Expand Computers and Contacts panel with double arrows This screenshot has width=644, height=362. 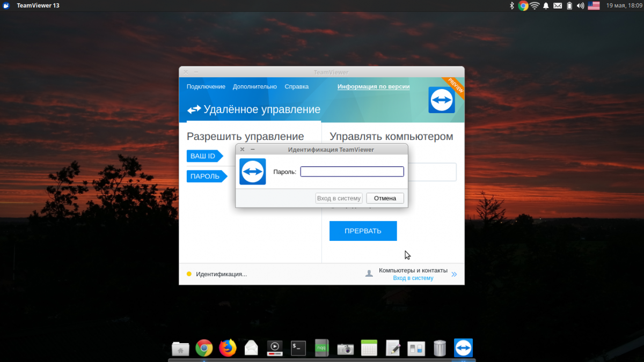tap(454, 274)
